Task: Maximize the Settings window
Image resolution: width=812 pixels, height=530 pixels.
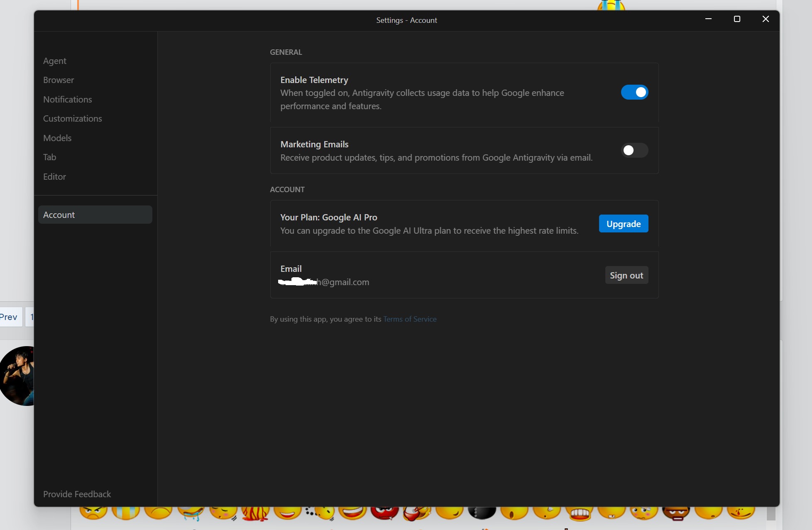Action: pyautogui.click(x=737, y=19)
